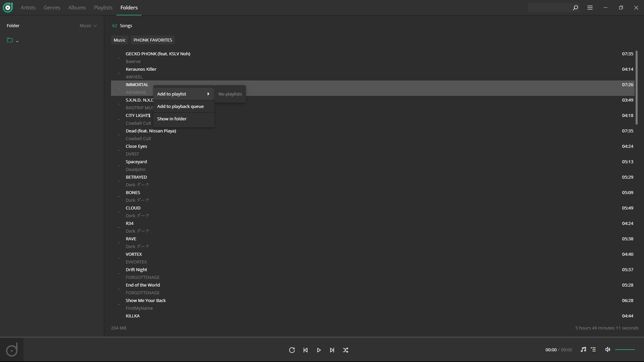Viewport: 644px width, 362px height.
Task: Show the playback queue icon
Action: coord(593,350)
